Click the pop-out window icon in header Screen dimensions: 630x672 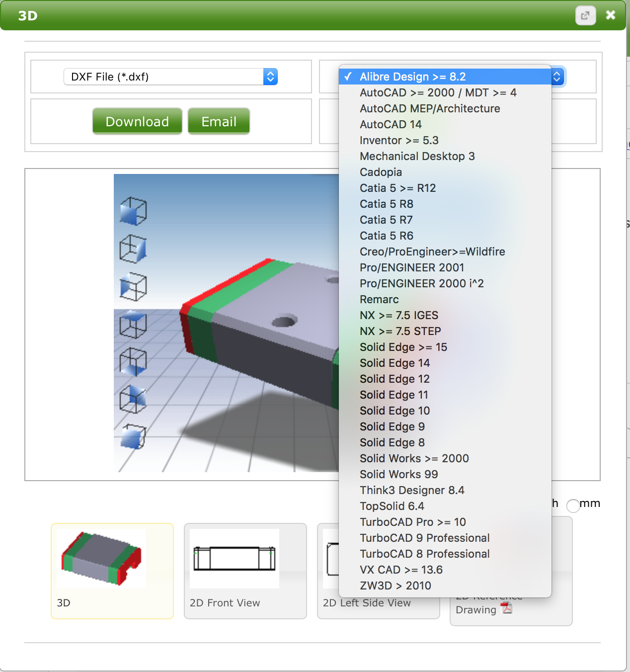[x=585, y=15]
